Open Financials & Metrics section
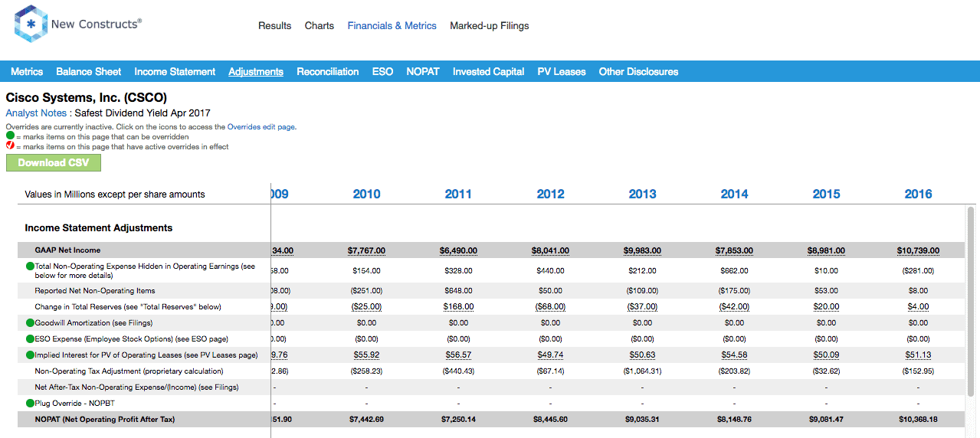 pyautogui.click(x=392, y=25)
